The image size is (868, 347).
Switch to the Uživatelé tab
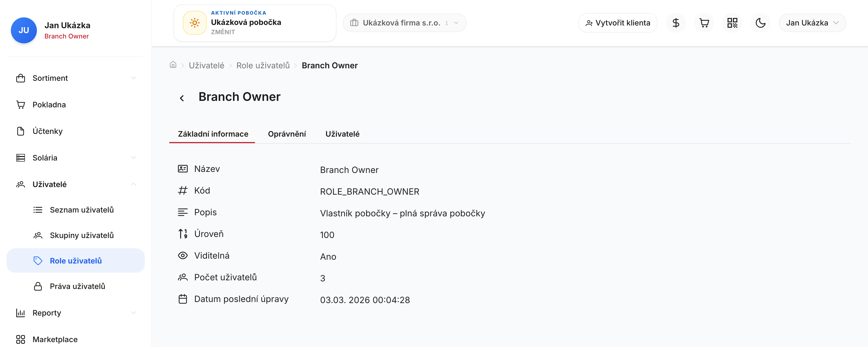pos(342,134)
